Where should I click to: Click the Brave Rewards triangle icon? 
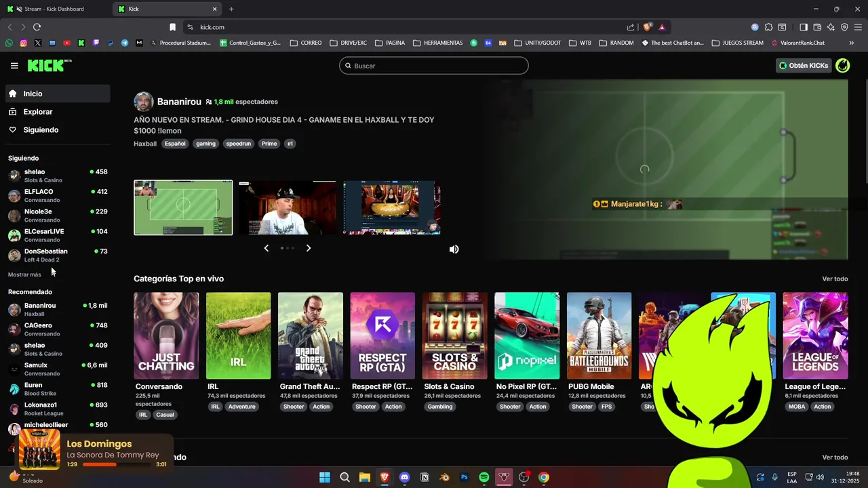coord(662,27)
